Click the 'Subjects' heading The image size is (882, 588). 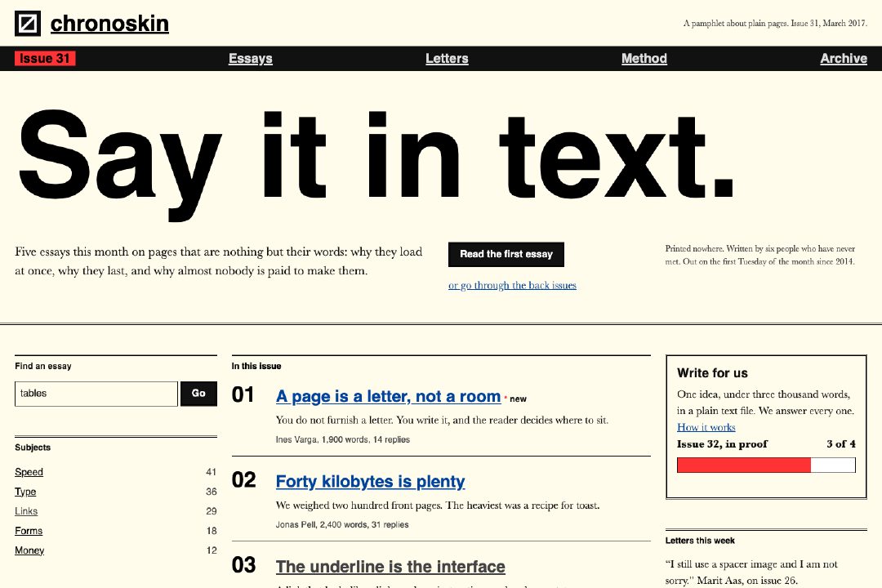(x=33, y=448)
